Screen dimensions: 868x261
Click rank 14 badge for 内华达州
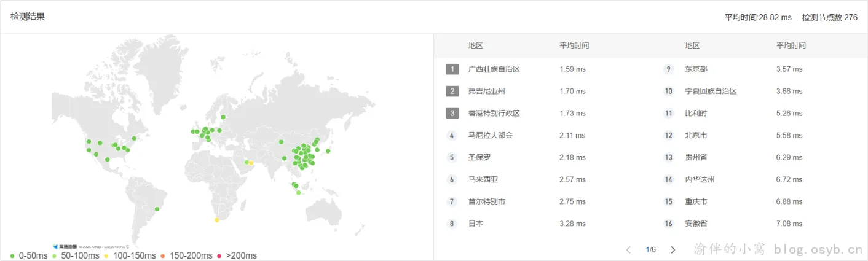669,180
